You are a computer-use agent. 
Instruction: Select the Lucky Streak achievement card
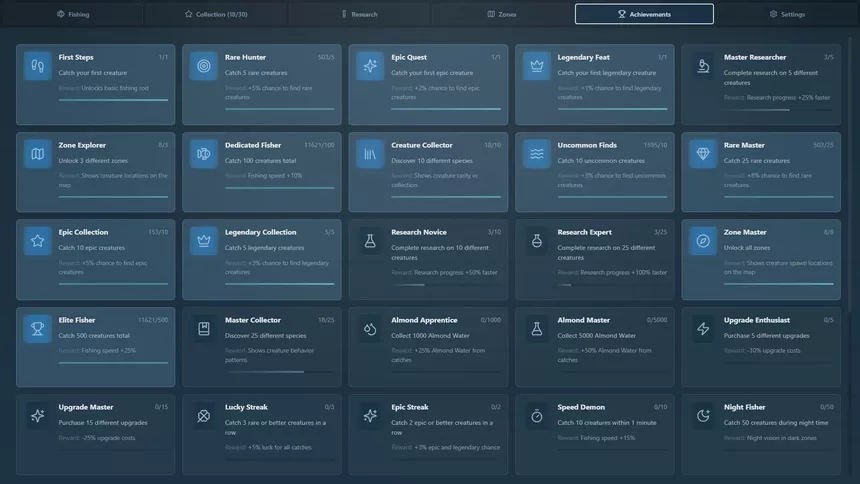pyautogui.click(x=262, y=435)
